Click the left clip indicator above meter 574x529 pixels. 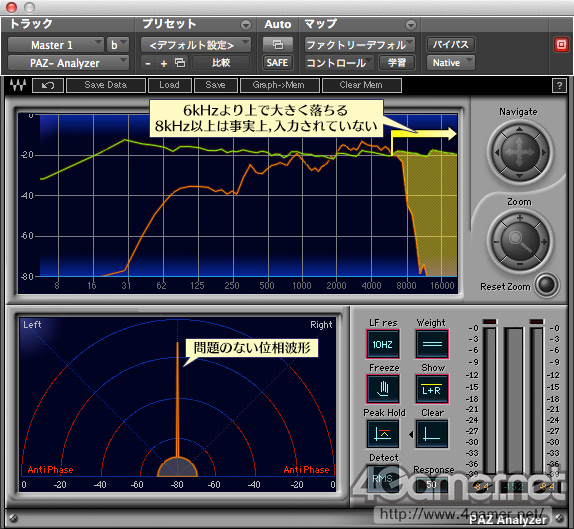(490, 321)
